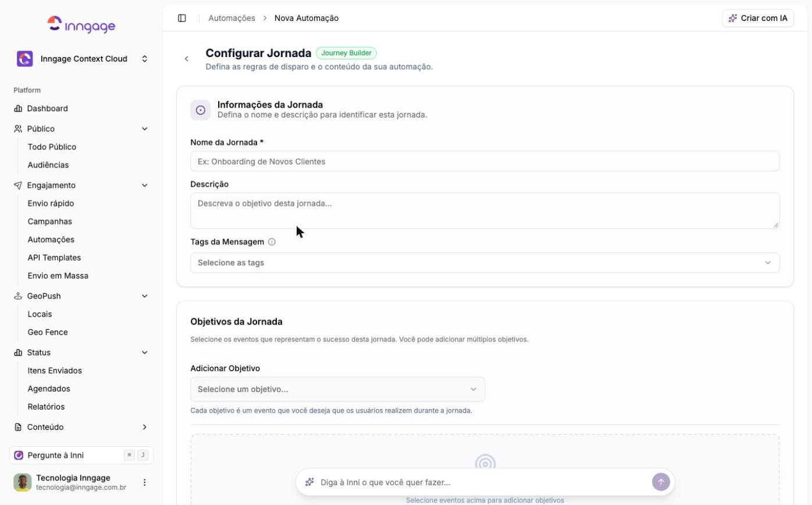Open Relatórios in the sidebar

46,407
